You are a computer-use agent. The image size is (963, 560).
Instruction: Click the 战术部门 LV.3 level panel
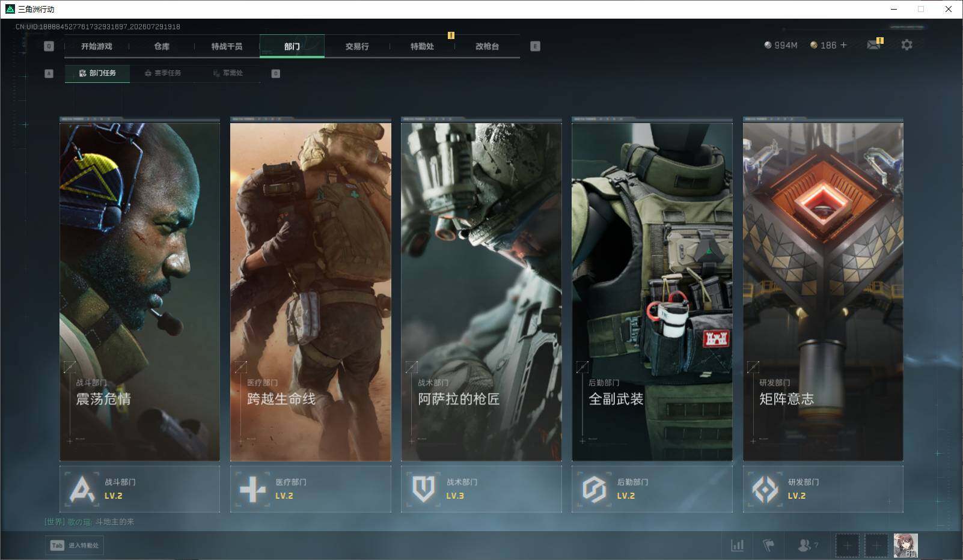tap(481, 489)
